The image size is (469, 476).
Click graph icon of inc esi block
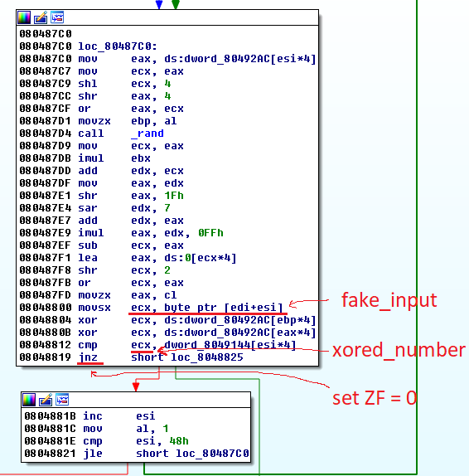(x=62, y=400)
